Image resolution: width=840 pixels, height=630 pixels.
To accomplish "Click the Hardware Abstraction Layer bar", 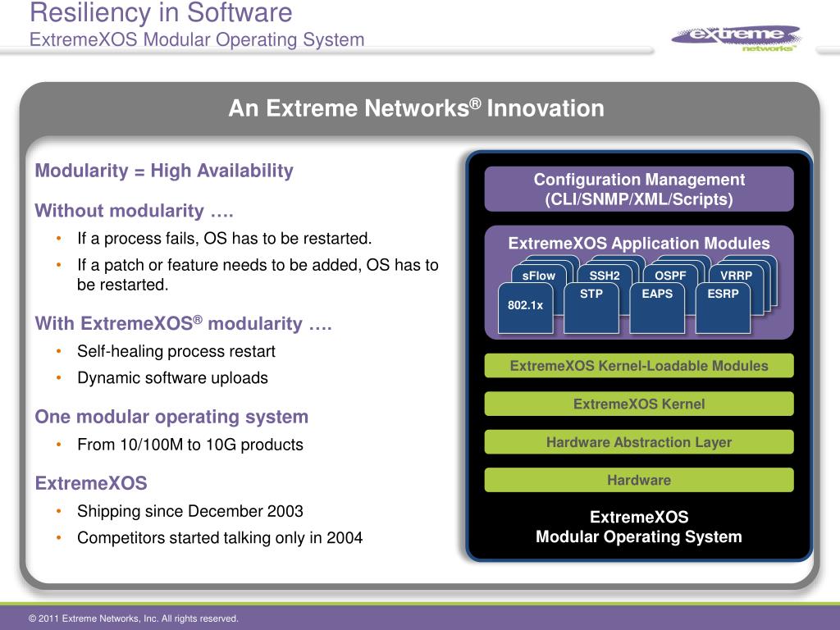I will pyautogui.click(x=639, y=442).
